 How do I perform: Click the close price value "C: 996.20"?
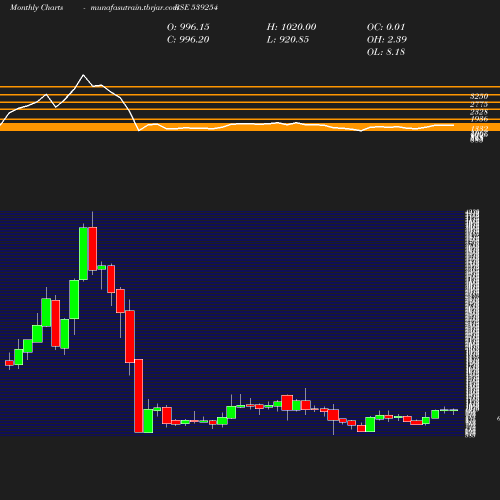188,40
